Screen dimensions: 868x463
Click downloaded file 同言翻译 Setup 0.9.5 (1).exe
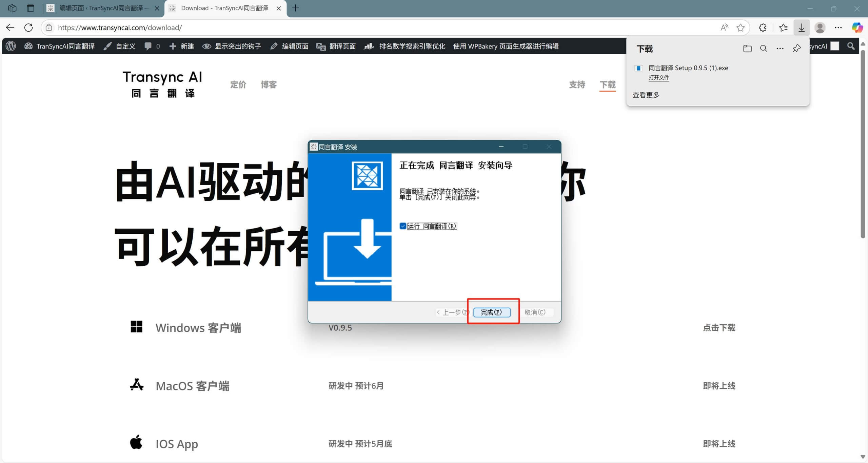click(x=688, y=68)
